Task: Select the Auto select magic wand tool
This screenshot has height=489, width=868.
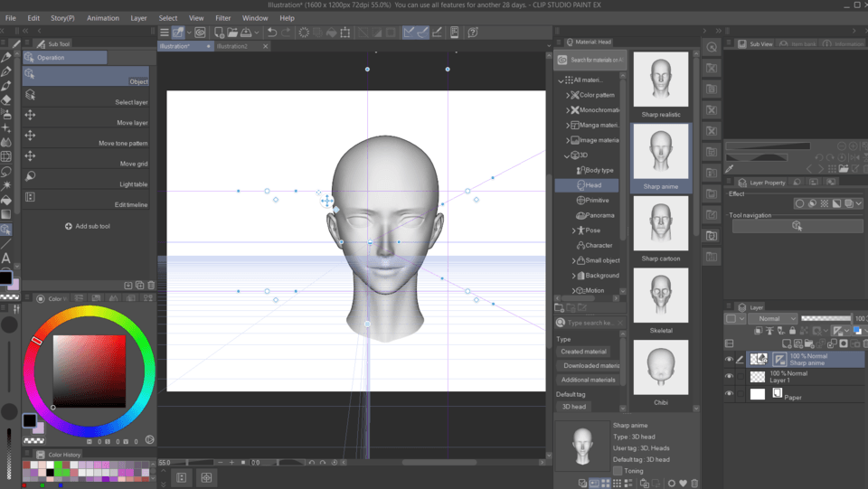Action: click(x=6, y=186)
